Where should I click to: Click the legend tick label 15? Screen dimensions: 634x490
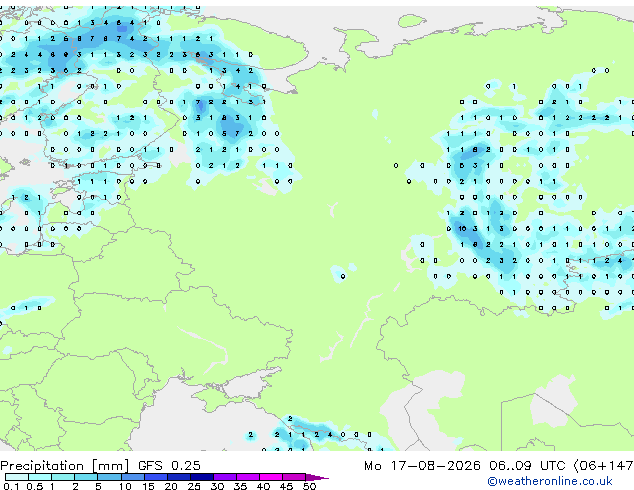tap(148, 486)
